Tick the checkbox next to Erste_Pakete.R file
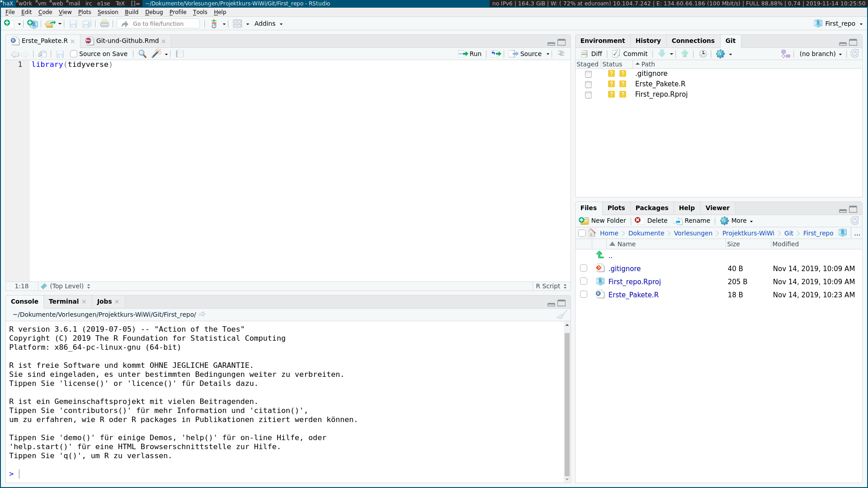868x488 pixels. pos(584,295)
